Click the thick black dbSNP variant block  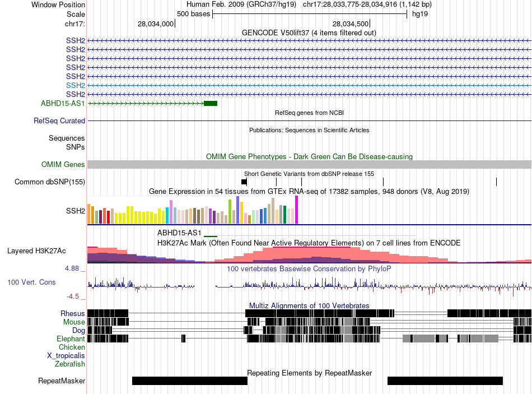point(244,182)
